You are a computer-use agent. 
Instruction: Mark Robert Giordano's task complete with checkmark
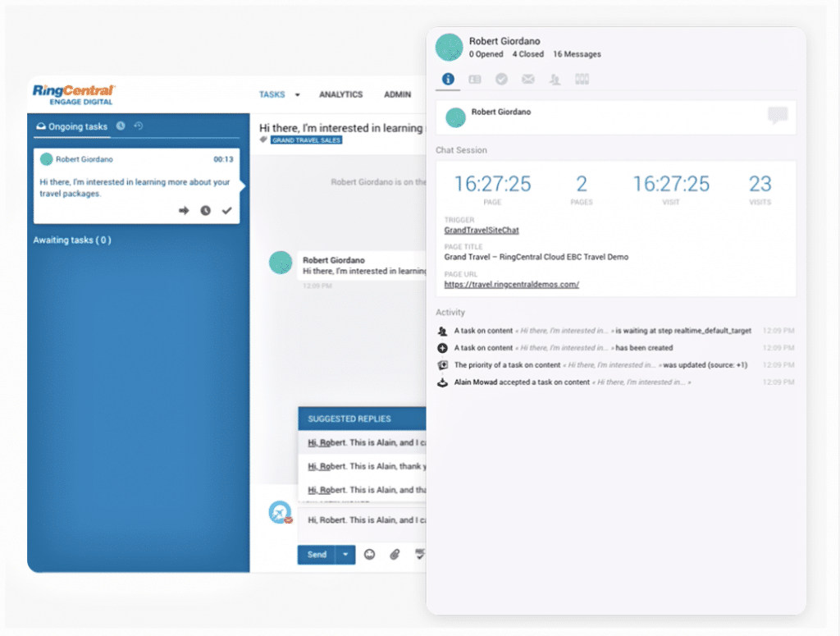click(x=227, y=211)
